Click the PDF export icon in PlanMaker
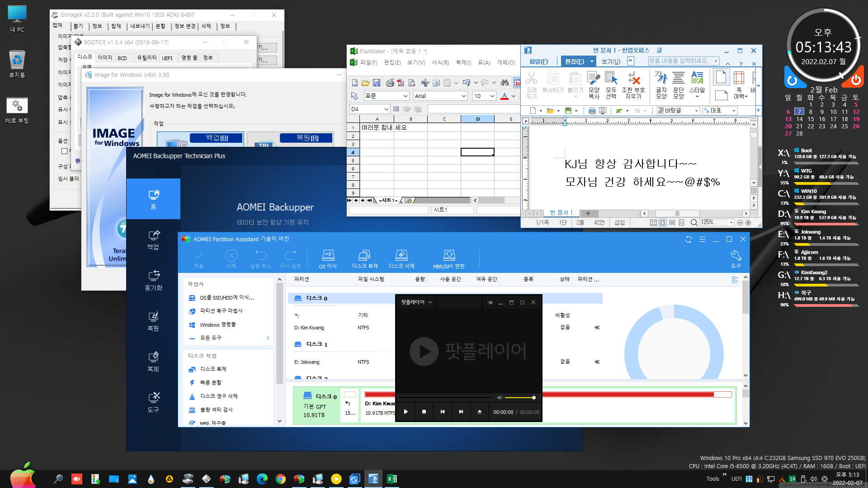This screenshot has height=488, width=868. click(401, 83)
